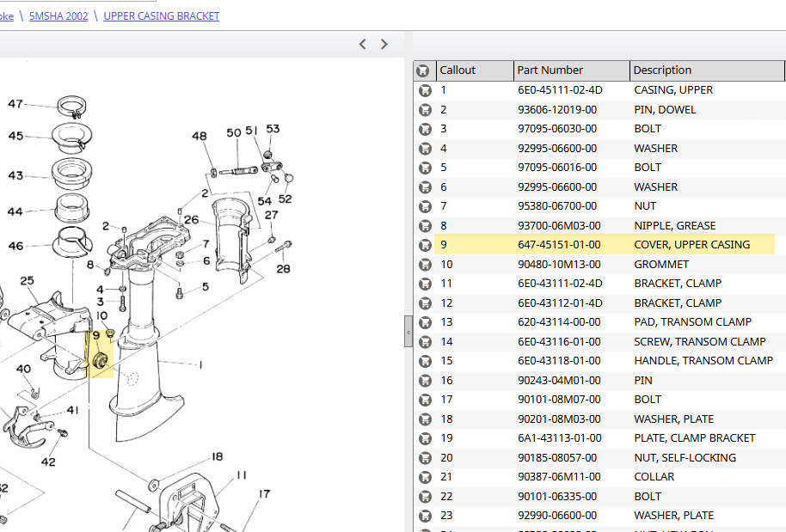The width and height of the screenshot is (786, 532).
Task: Go to next diagram arrow
Action: tap(384, 45)
